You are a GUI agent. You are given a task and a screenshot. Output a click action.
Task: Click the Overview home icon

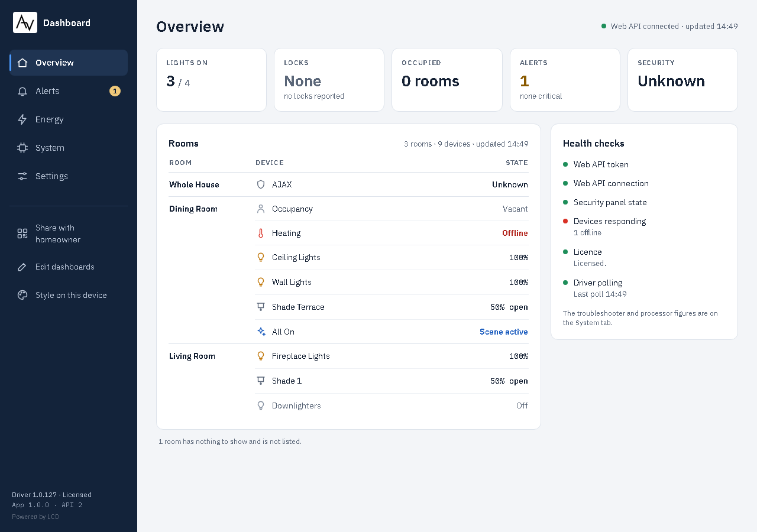tap(22, 63)
